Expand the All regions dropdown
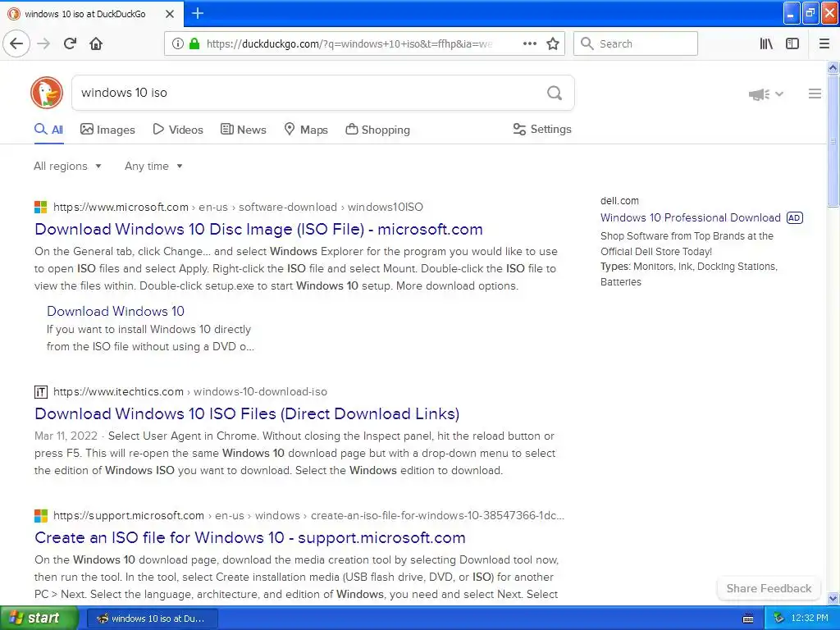The image size is (840, 630). pos(67,166)
